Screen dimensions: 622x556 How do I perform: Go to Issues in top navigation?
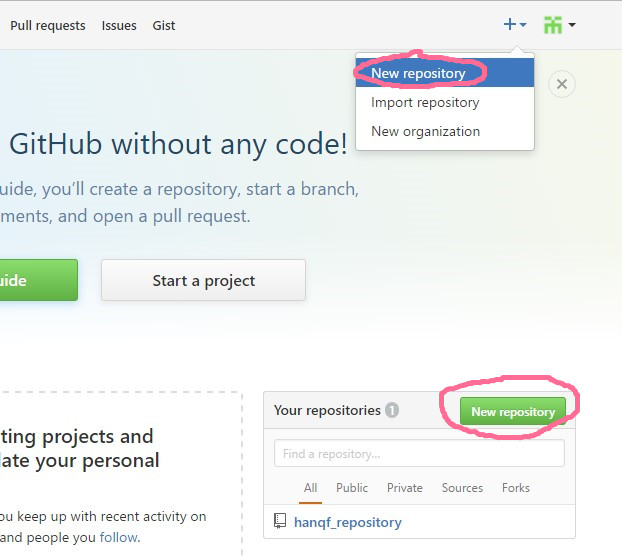click(119, 26)
